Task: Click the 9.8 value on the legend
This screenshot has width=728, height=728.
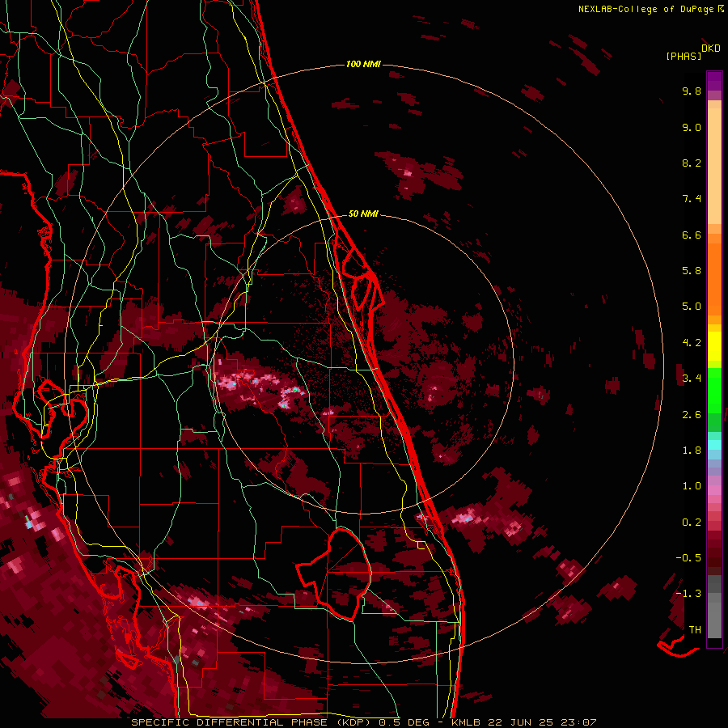Action: [692, 91]
